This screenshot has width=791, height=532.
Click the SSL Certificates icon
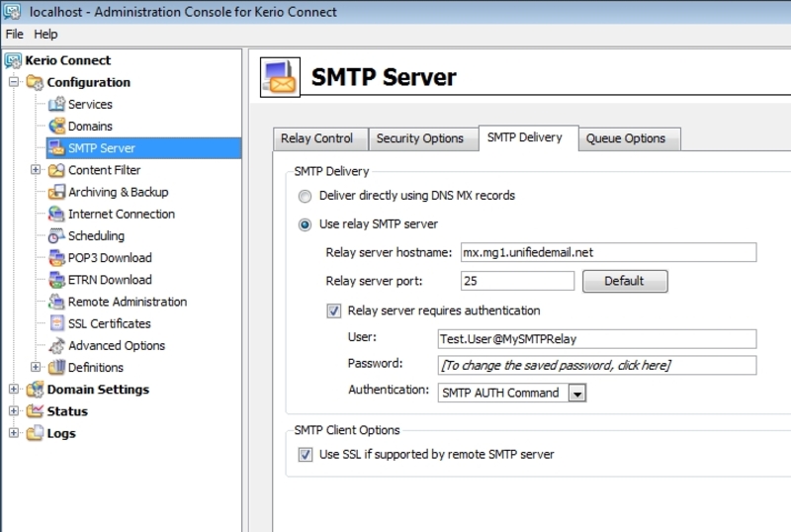point(57,323)
